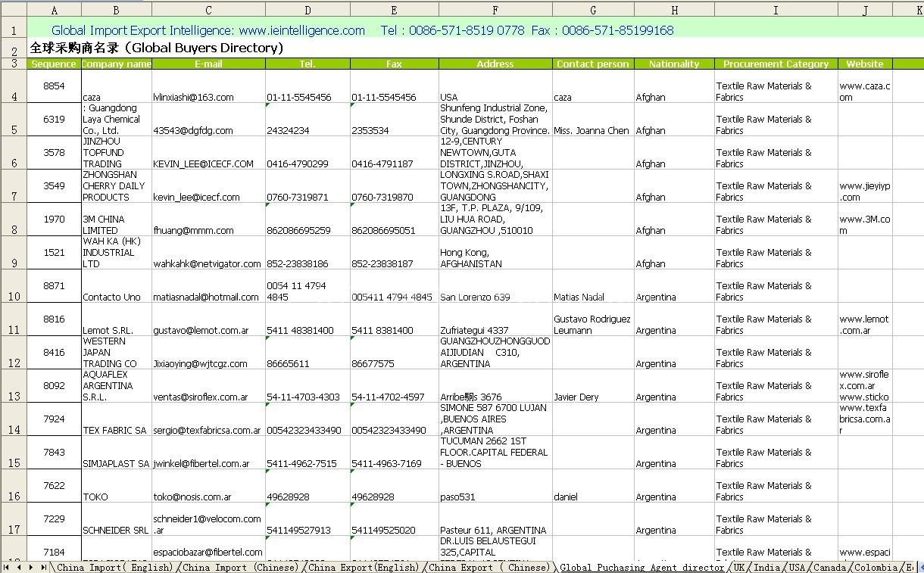Image resolution: width=924 pixels, height=573 pixels.
Task: Select email lvlinxiashi@163.com
Action: 208,86
